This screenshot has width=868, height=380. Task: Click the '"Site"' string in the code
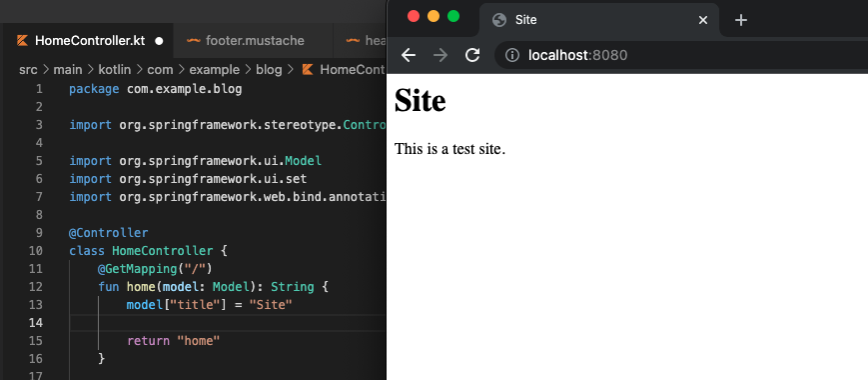[x=270, y=305]
